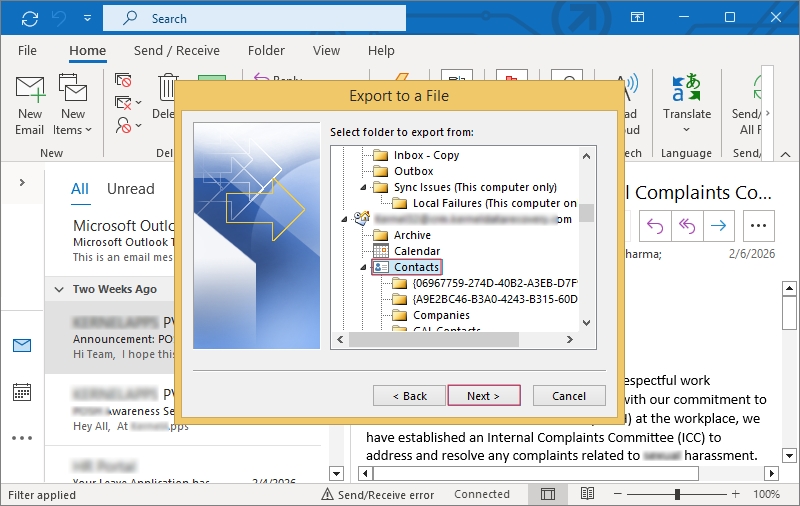
Task: Reply to the open message
Action: [x=655, y=225]
